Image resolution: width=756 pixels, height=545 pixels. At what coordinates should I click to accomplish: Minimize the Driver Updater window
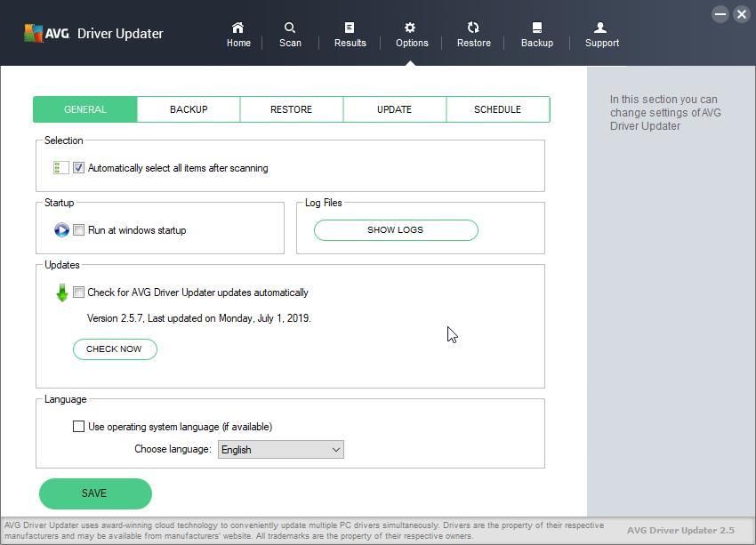coord(720,14)
